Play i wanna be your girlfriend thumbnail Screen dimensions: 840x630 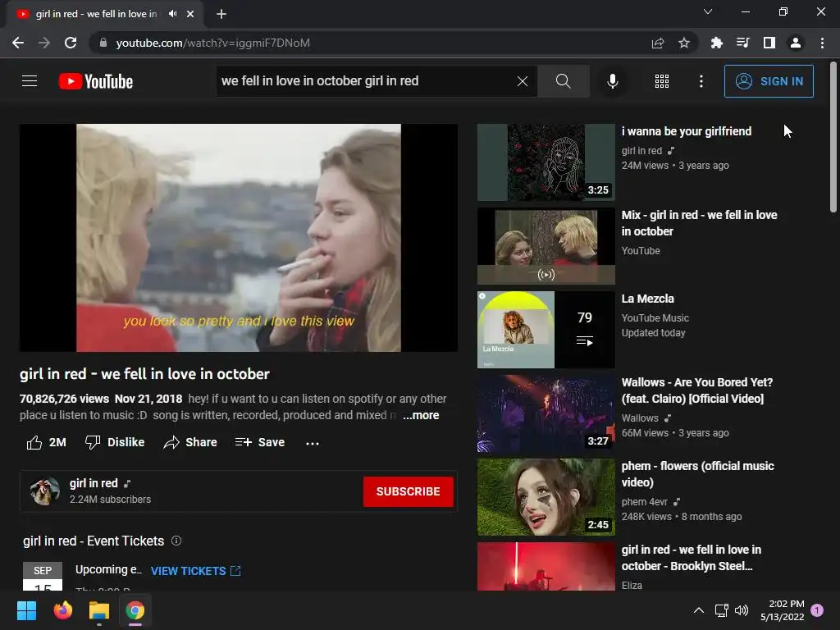click(546, 162)
